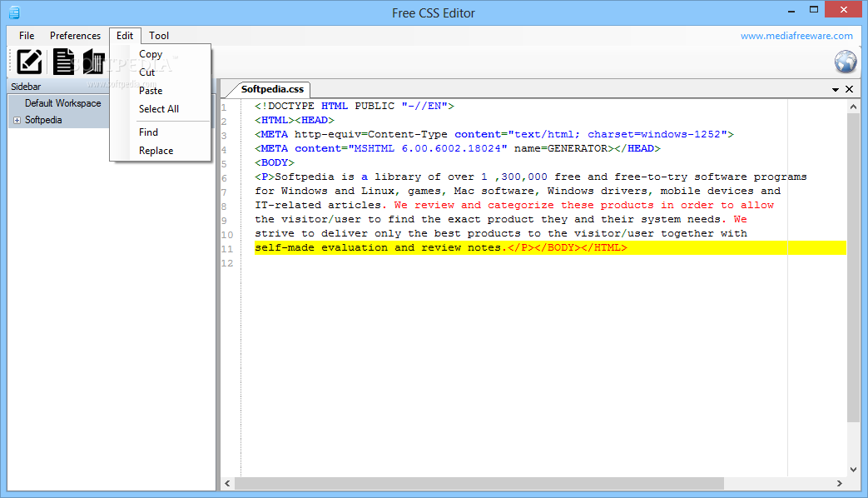The height and width of the screenshot is (498, 868).
Task: Click the horizontal scrollbar left arrow
Action: 227,484
